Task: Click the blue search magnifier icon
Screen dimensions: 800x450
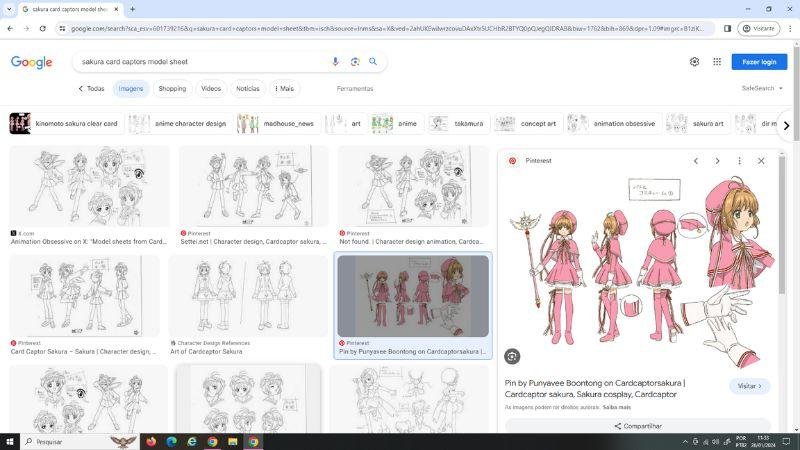Action: (373, 62)
